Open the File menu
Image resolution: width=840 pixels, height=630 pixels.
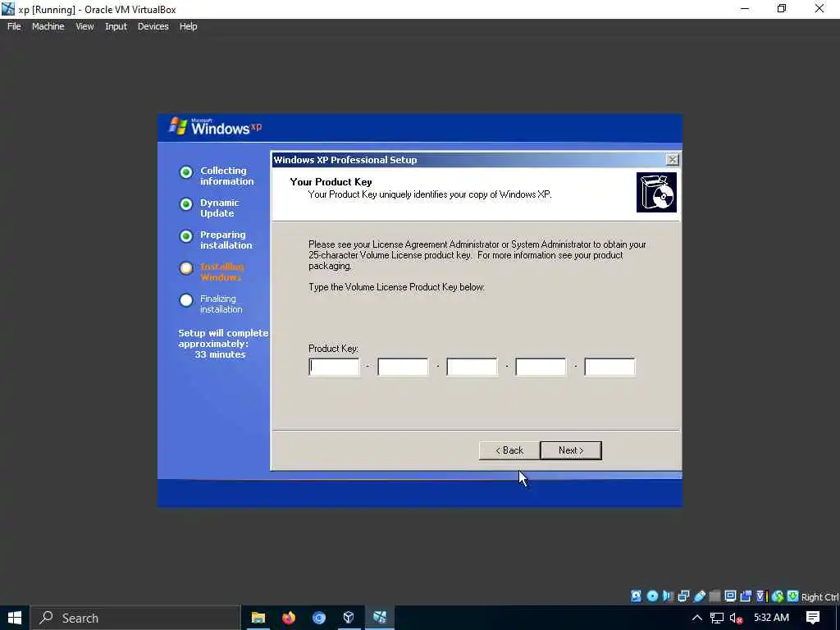coord(14,26)
